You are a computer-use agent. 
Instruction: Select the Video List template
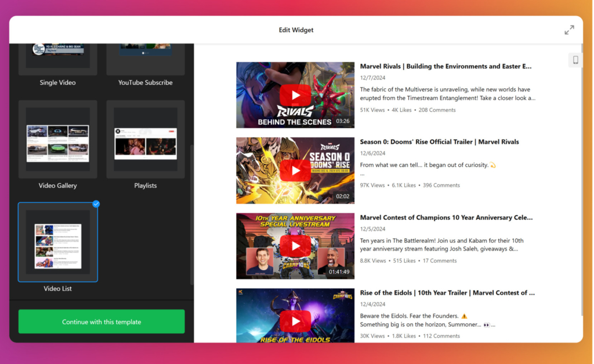coord(57,242)
